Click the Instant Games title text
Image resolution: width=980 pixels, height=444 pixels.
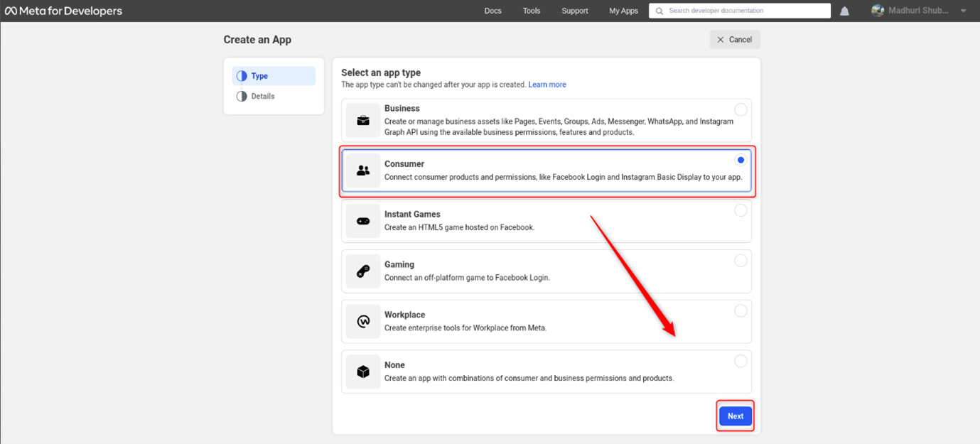[412, 215]
